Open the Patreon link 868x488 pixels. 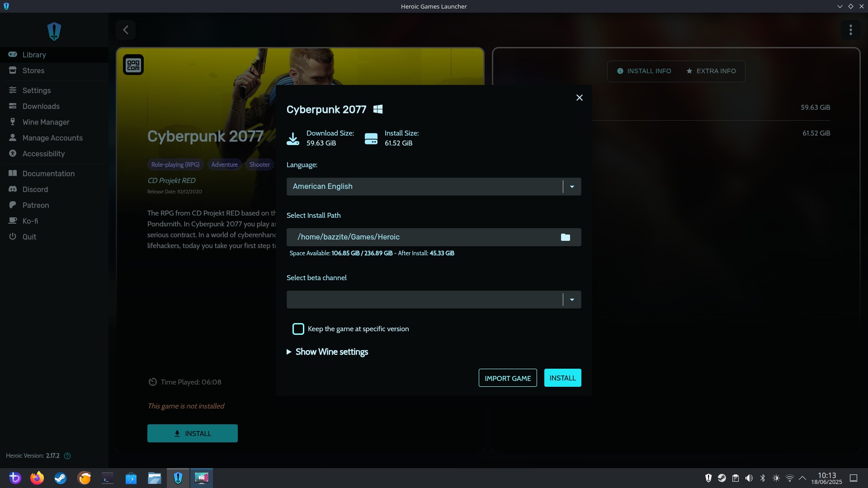click(x=54, y=205)
